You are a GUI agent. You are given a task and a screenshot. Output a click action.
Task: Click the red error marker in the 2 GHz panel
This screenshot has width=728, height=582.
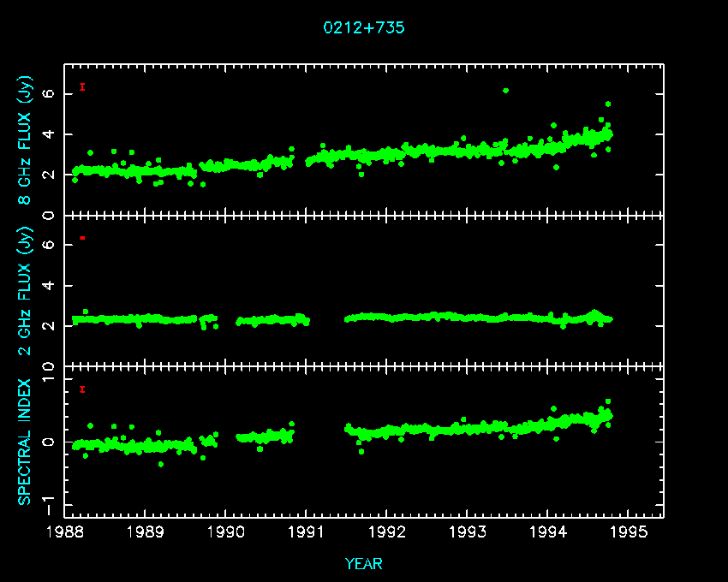(x=82, y=237)
